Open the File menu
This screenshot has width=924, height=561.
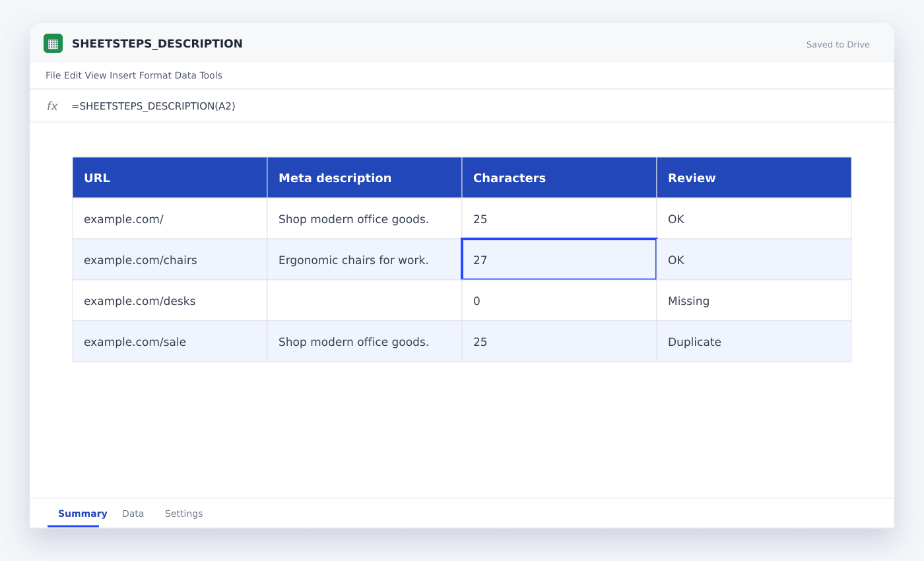click(x=53, y=75)
